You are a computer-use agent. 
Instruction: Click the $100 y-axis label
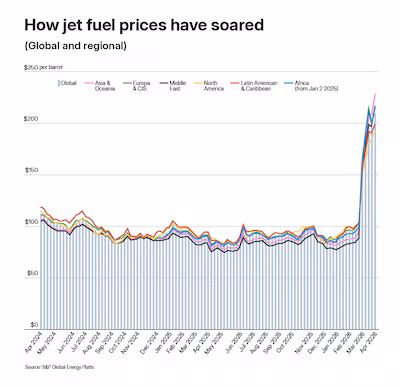tap(31, 222)
